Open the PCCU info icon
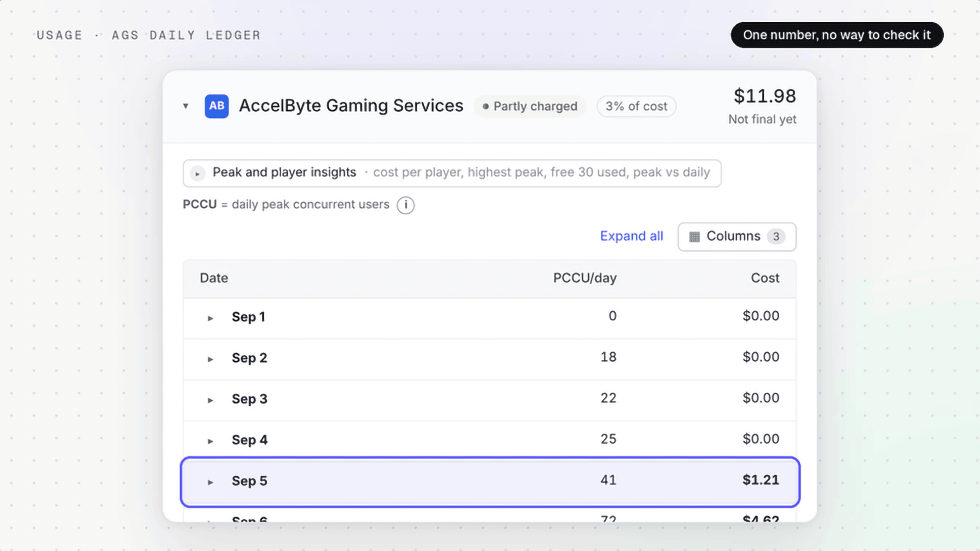The width and height of the screenshot is (980, 551). tap(406, 205)
